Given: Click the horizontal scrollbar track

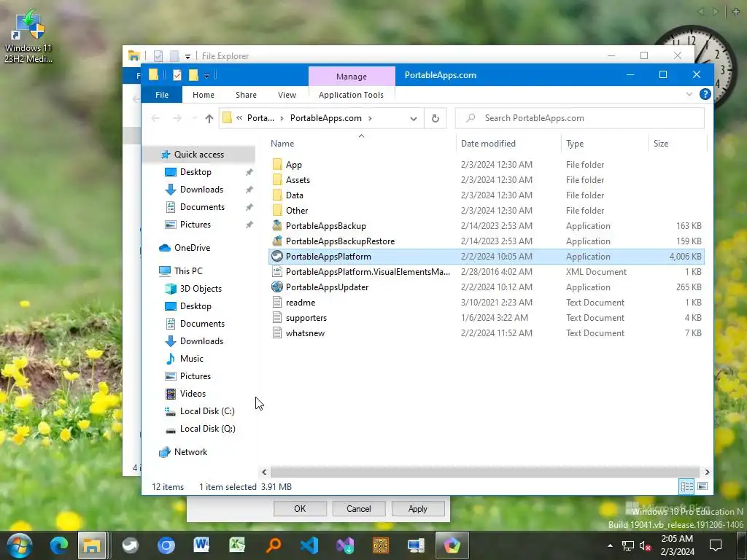Looking at the screenshot, I should [485, 472].
